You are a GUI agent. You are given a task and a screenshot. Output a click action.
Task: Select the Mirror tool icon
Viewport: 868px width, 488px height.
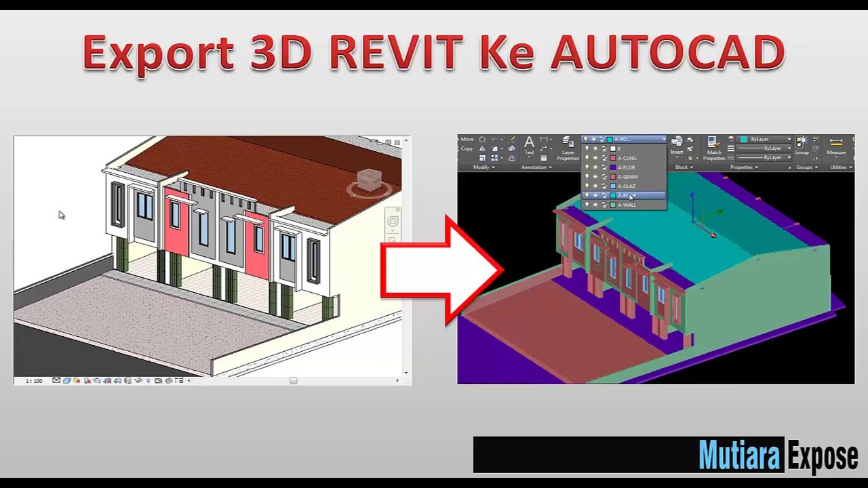(482, 148)
